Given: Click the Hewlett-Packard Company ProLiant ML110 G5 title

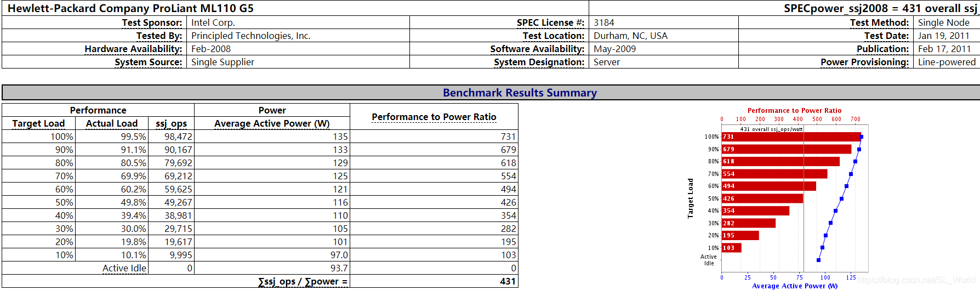Looking at the screenshot, I should click(x=130, y=8).
